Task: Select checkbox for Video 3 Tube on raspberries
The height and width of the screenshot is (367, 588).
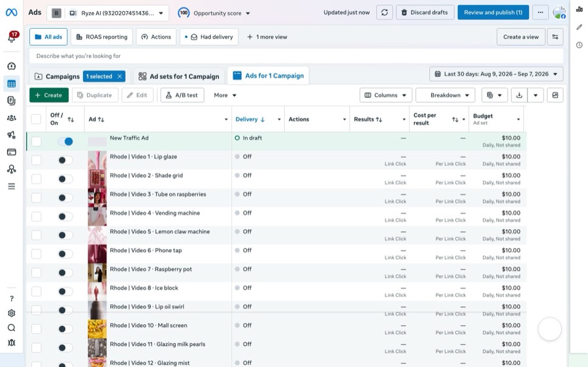Action: [x=36, y=198]
